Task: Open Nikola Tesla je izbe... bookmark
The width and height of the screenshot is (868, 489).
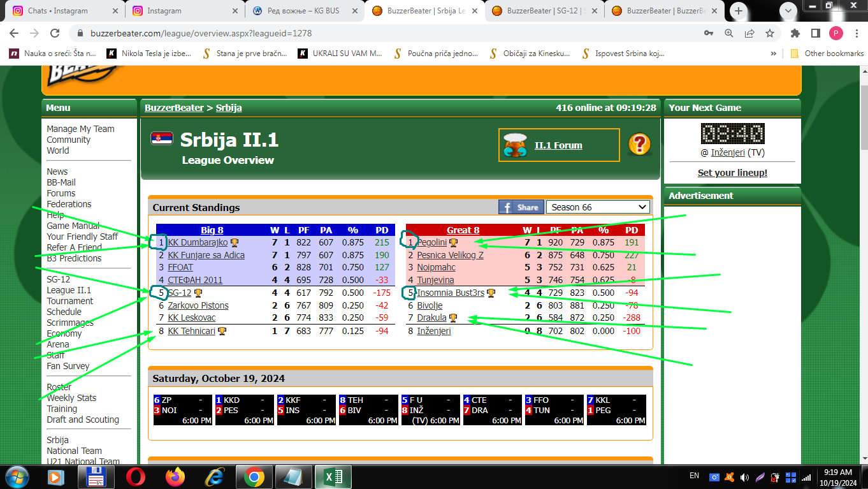Action: 149,54
